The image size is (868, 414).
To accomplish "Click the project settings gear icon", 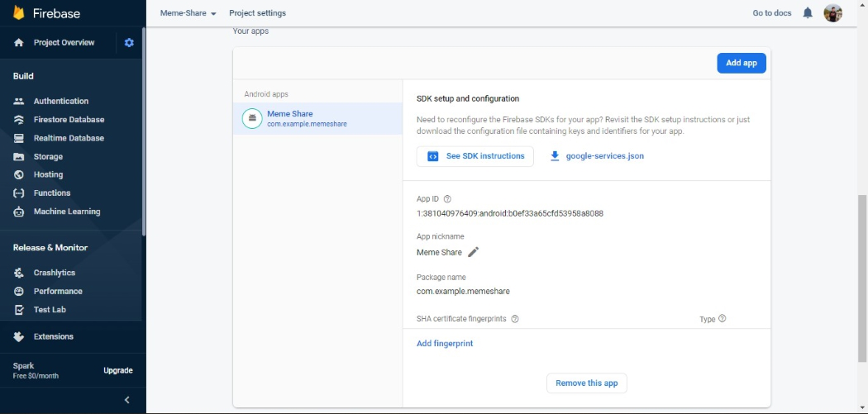I will pyautogui.click(x=129, y=43).
